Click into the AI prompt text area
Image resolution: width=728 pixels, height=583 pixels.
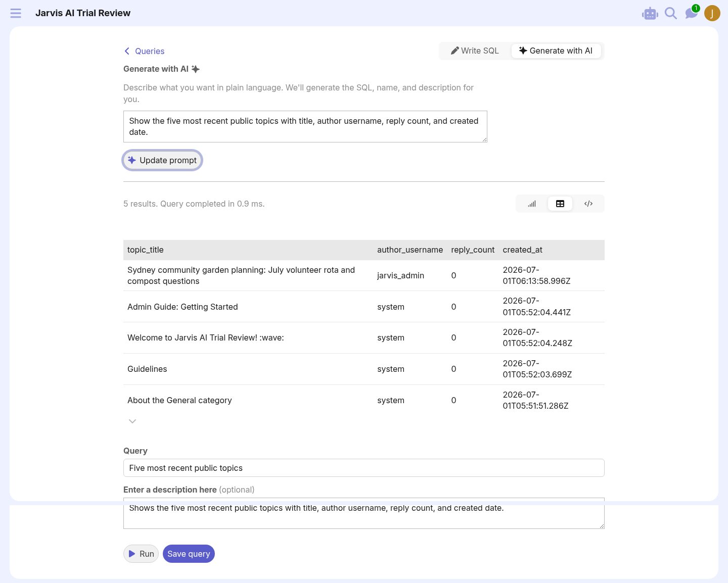[x=305, y=126]
